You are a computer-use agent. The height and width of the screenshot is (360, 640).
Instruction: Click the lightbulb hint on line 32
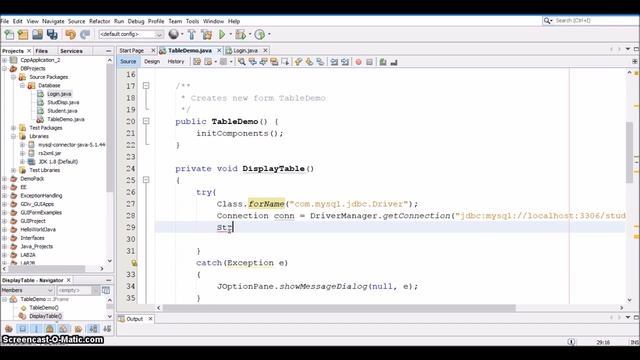click(134, 263)
